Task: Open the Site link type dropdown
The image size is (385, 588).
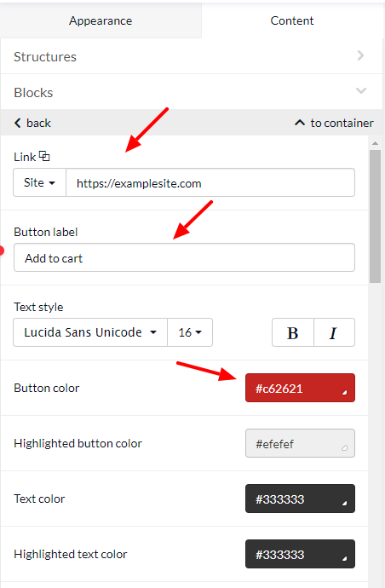Action: (40, 182)
